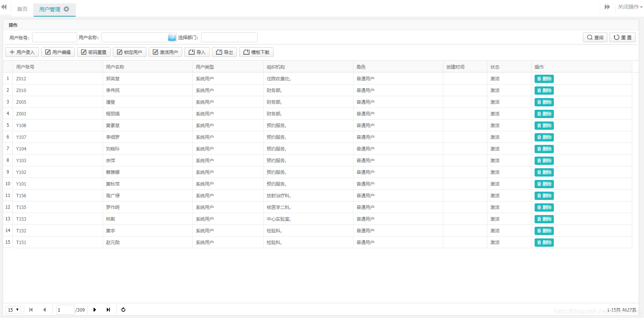Delete user T156 高广禄

(544, 196)
